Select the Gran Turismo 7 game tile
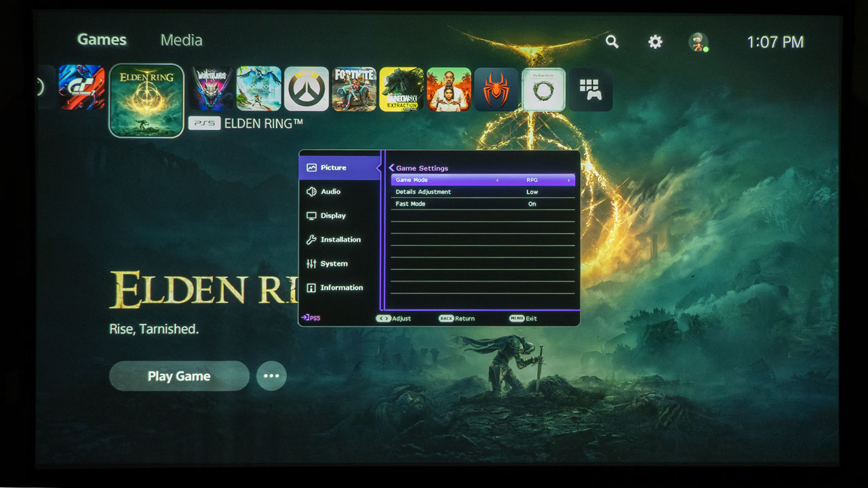Image resolution: width=868 pixels, height=488 pixels. point(81,87)
